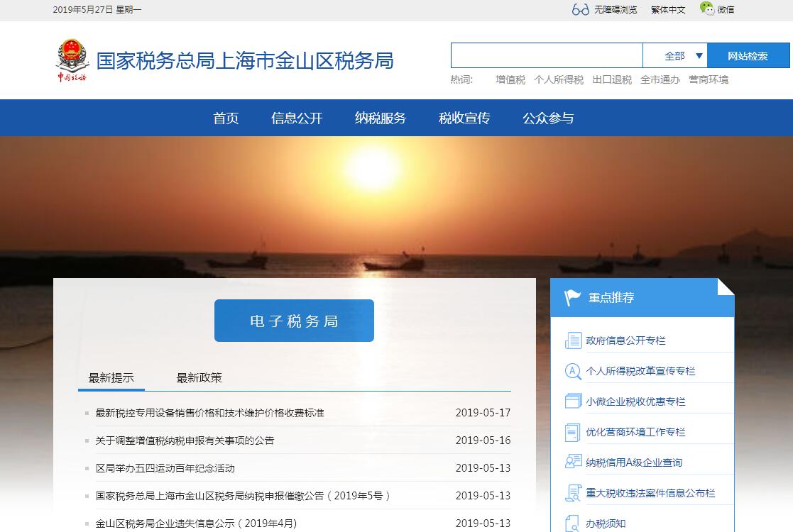Click the accessibility glasses icon
Screen dimensions: 793x532
580,9
